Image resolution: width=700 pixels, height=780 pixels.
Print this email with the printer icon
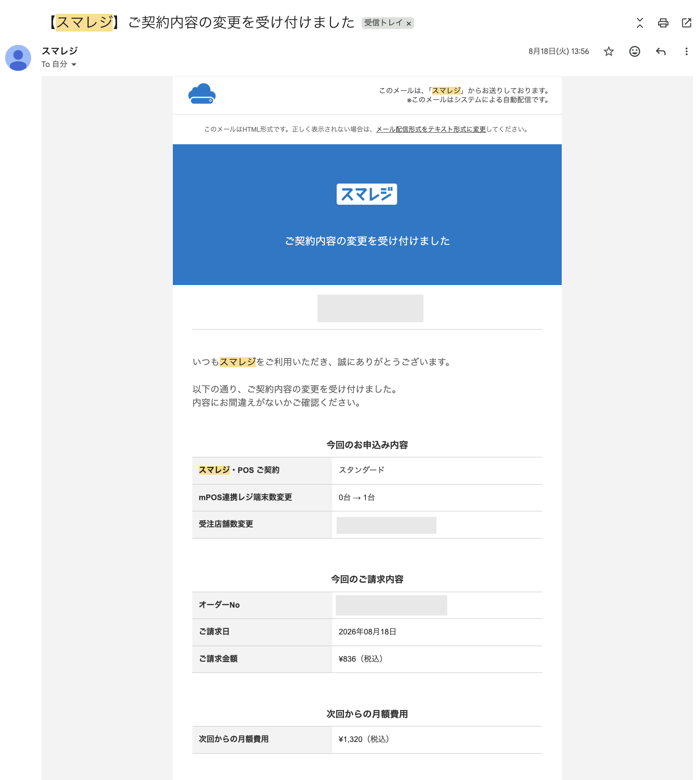click(663, 23)
